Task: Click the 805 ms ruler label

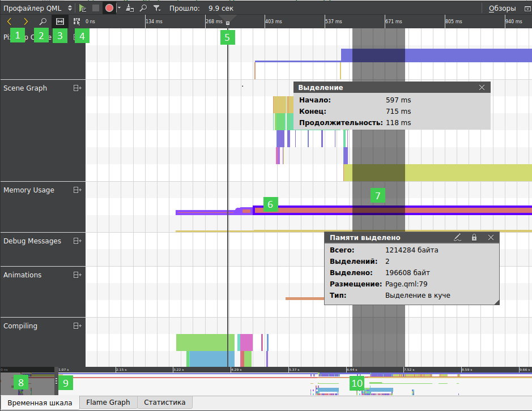Action: (454, 22)
